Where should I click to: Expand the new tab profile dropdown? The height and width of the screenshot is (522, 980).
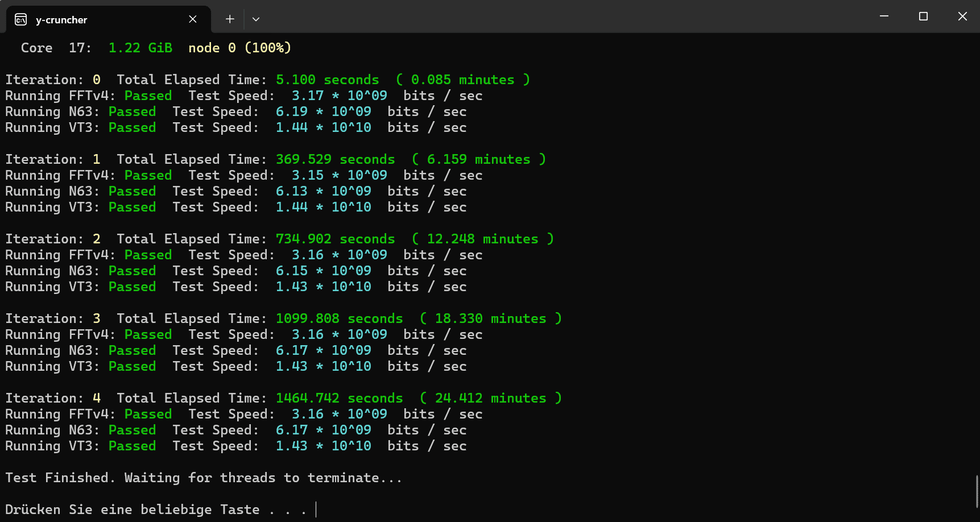point(256,19)
